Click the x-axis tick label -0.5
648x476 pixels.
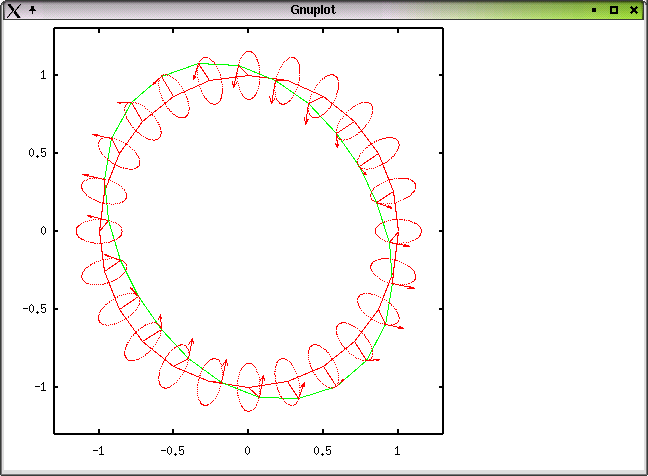point(173,451)
